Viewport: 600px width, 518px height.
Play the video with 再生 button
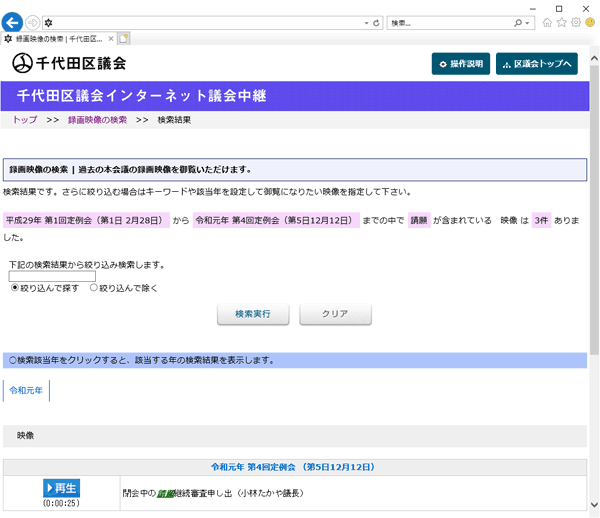[x=61, y=488]
